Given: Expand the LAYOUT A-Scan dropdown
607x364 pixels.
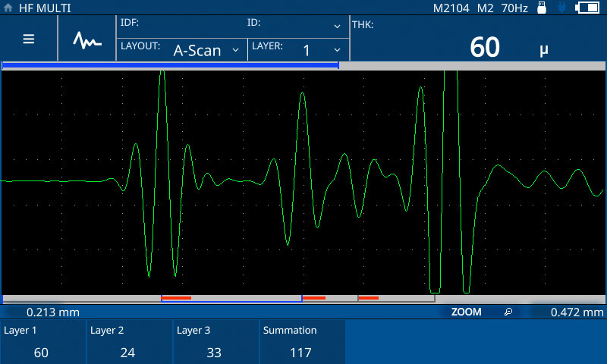Looking at the screenshot, I should (182, 49).
